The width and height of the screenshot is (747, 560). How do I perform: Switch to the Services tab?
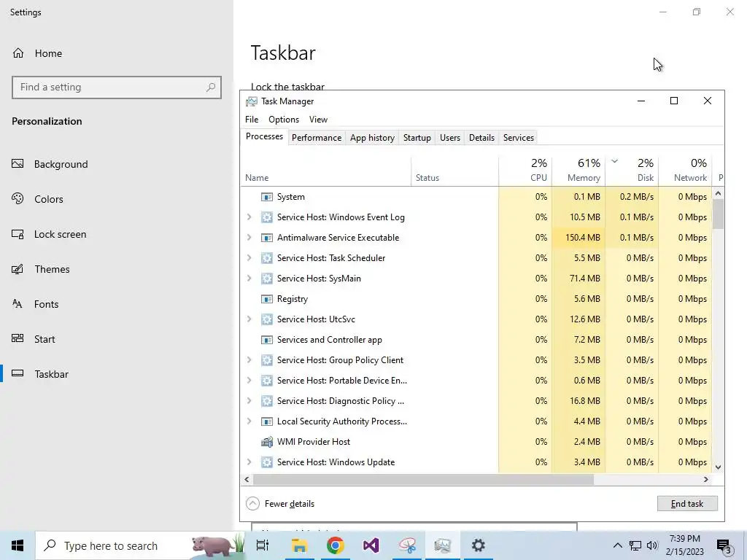pyautogui.click(x=519, y=138)
